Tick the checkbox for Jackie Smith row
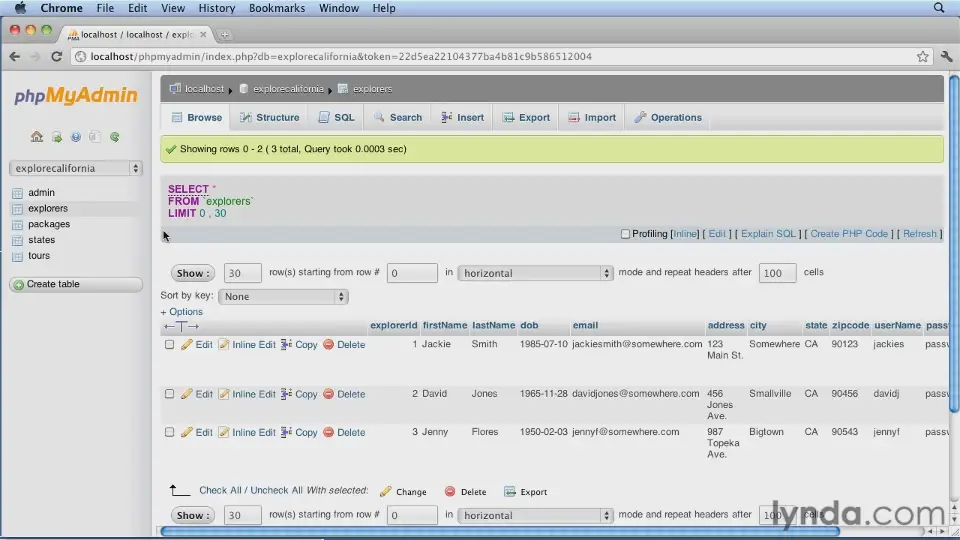960x540 pixels. (170, 345)
